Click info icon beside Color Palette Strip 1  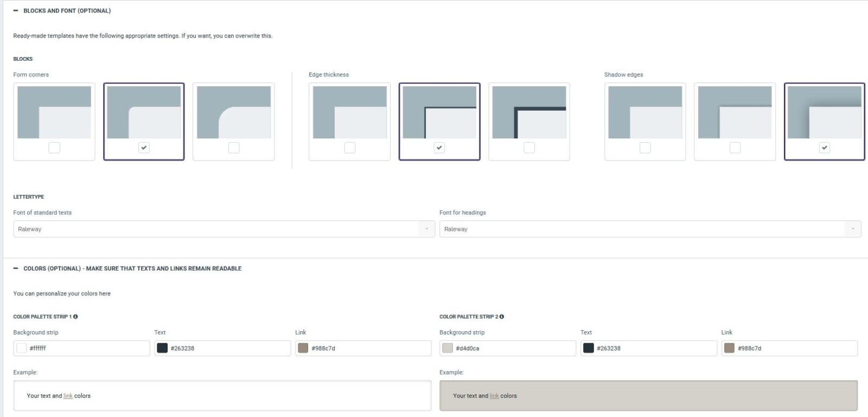tap(75, 317)
